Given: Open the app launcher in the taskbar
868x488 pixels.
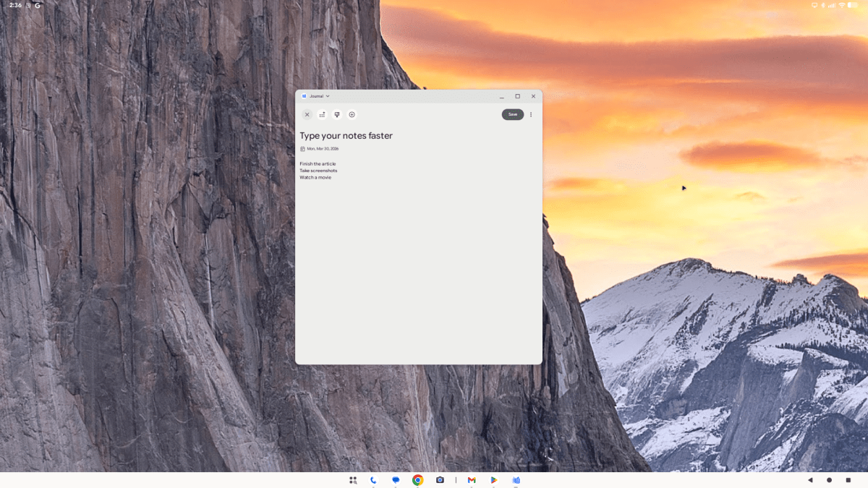Looking at the screenshot, I should click(353, 480).
